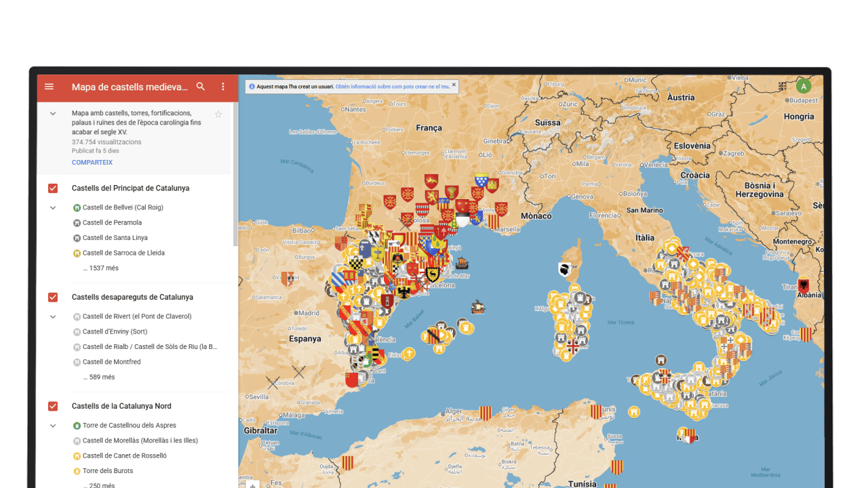Click the COMPARTEIX link

pyautogui.click(x=92, y=162)
